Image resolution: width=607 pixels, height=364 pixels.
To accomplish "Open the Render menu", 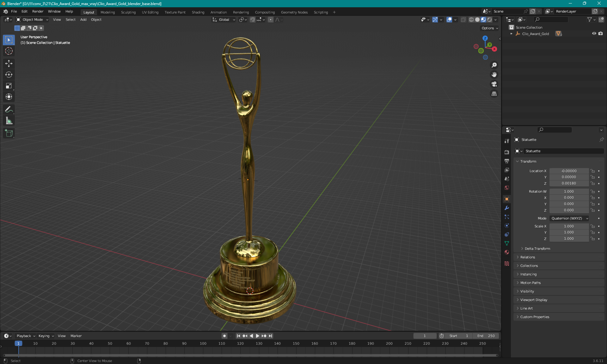I will pyautogui.click(x=38, y=11).
